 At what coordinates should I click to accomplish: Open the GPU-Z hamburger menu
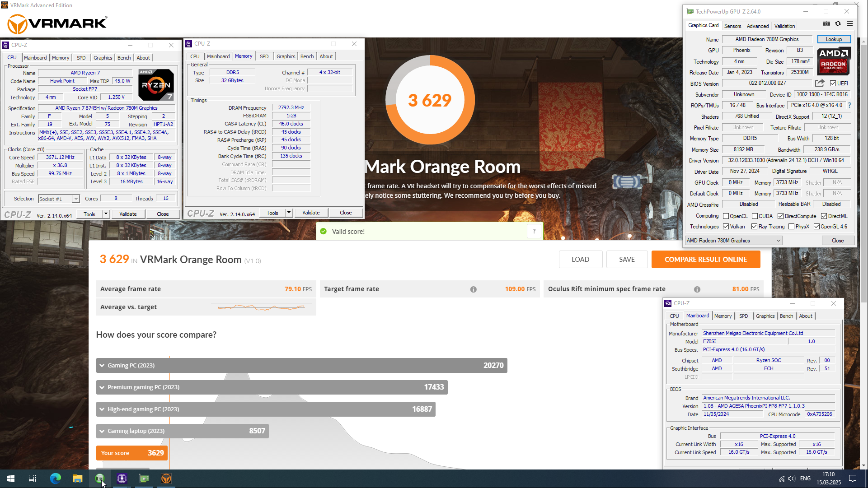(x=849, y=23)
